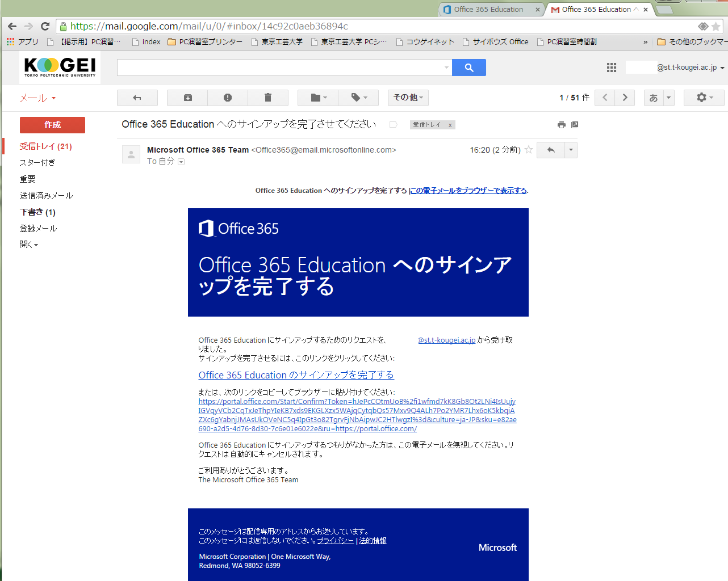The image size is (728, 581).
Task: Open account menu for st.t-kougei.ac.jp
Action: (x=691, y=68)
